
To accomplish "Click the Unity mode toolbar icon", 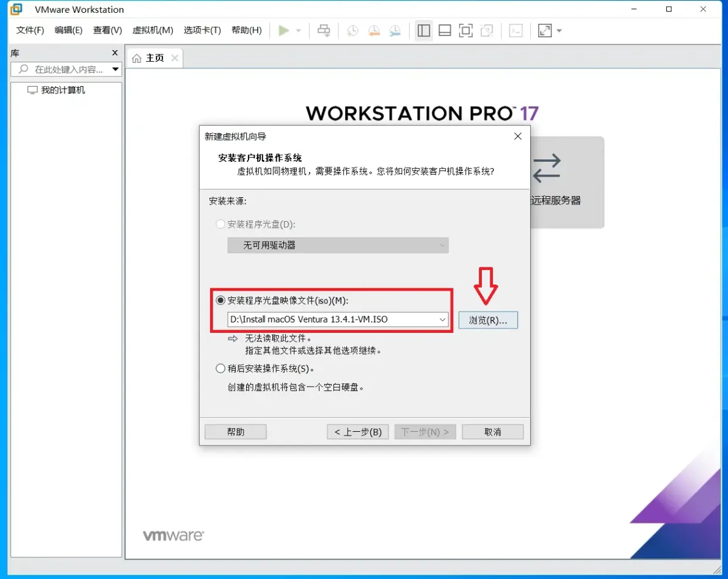I will (487, 31).
